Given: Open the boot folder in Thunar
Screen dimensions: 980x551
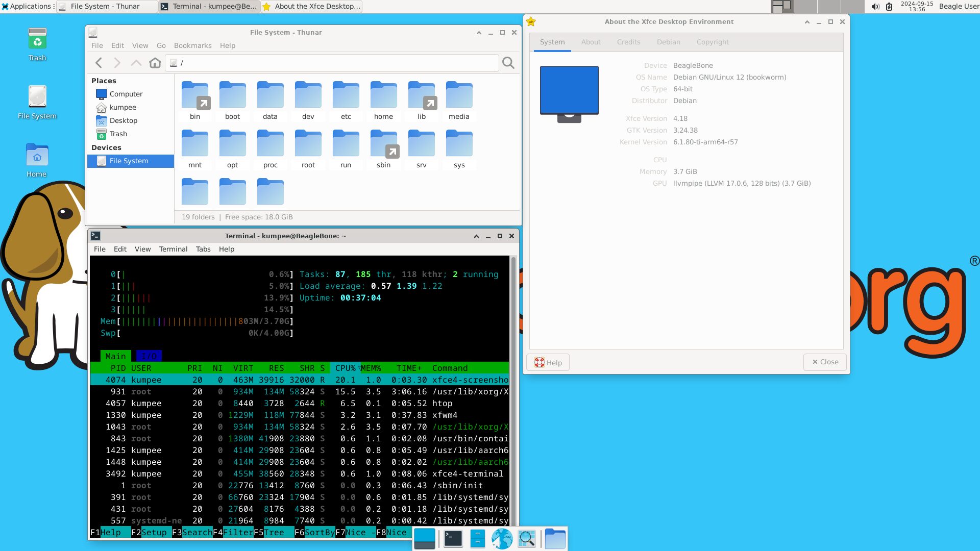Looking at the screenshot, I should 232,100.
